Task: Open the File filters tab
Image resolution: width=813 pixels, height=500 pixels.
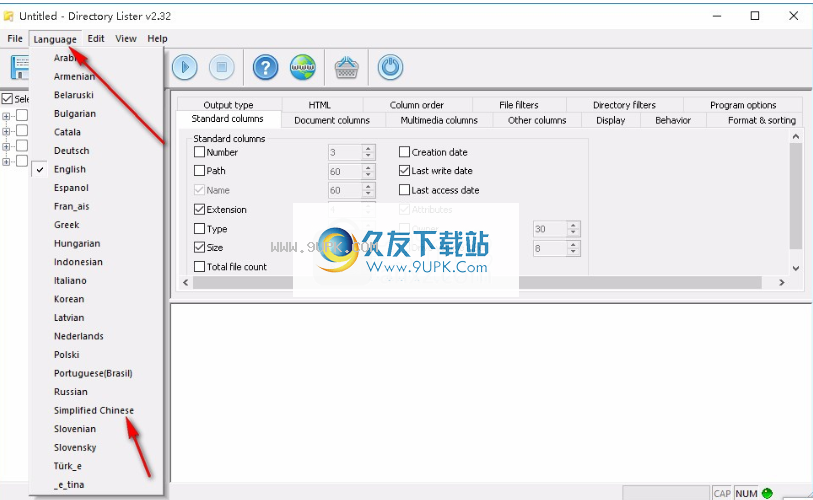Action: [x=518, y=105]
